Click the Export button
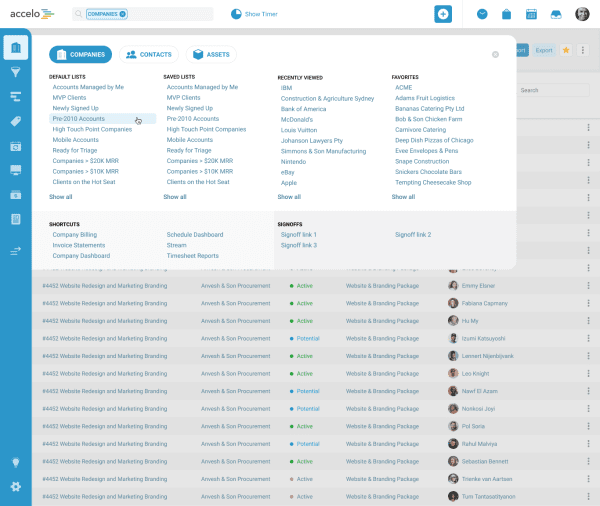600x506 pixels. (x=544, y=50)
